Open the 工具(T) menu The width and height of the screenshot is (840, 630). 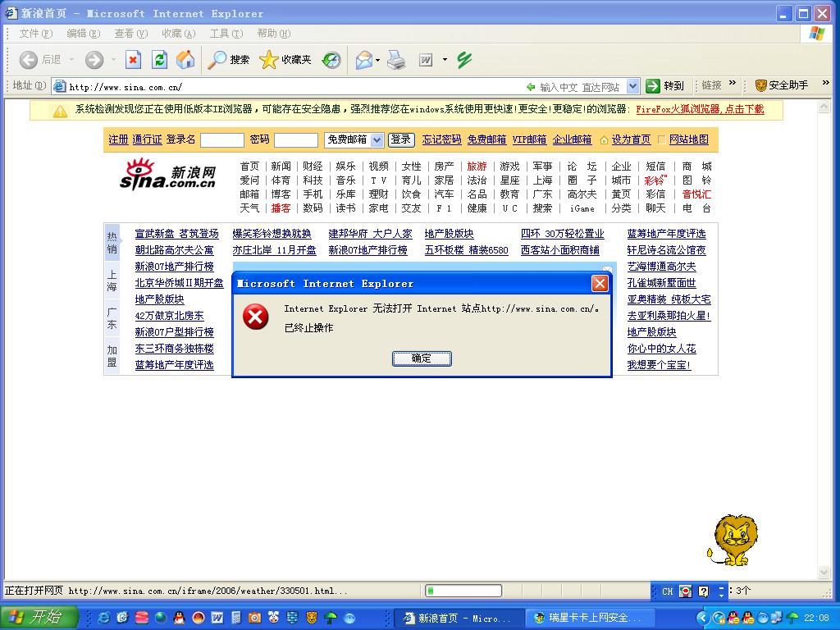[x=226, y=33]
